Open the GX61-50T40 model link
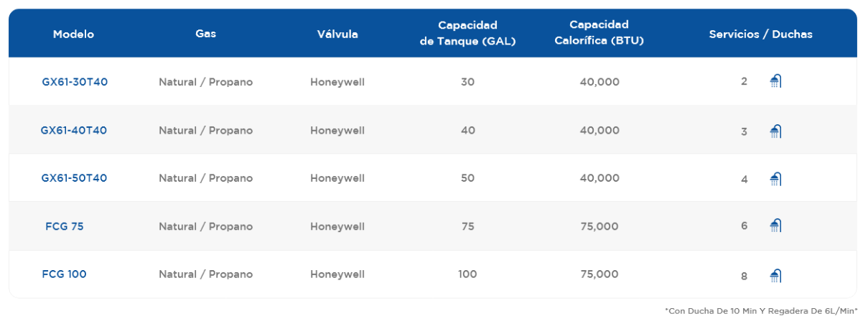Image resolution: width=868 pixels, height=329 pixels. click(74, 178)
